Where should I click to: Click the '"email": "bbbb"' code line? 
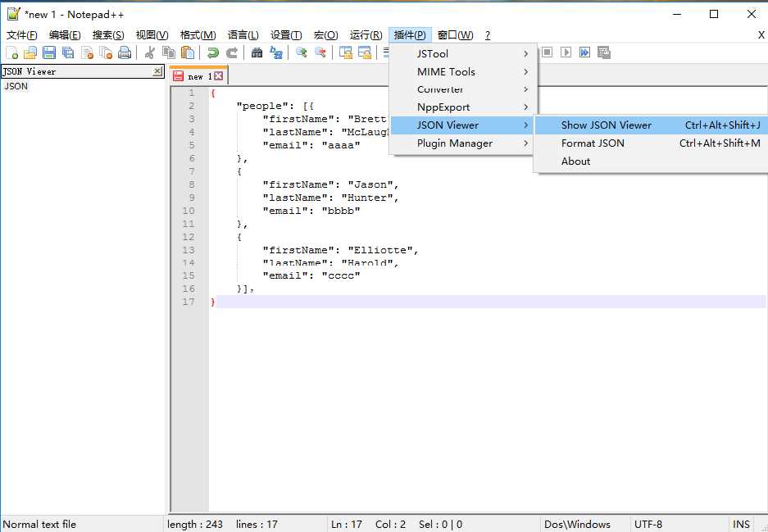[311, 211]
